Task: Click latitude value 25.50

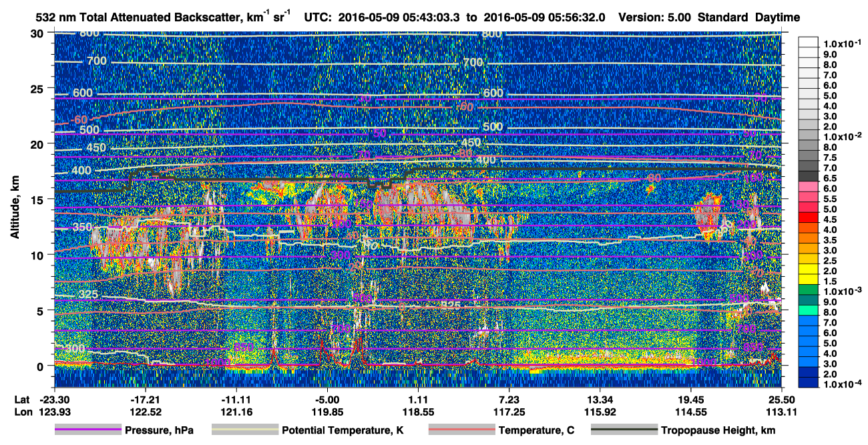Action: pyautogui.click(x=781, y=399)
